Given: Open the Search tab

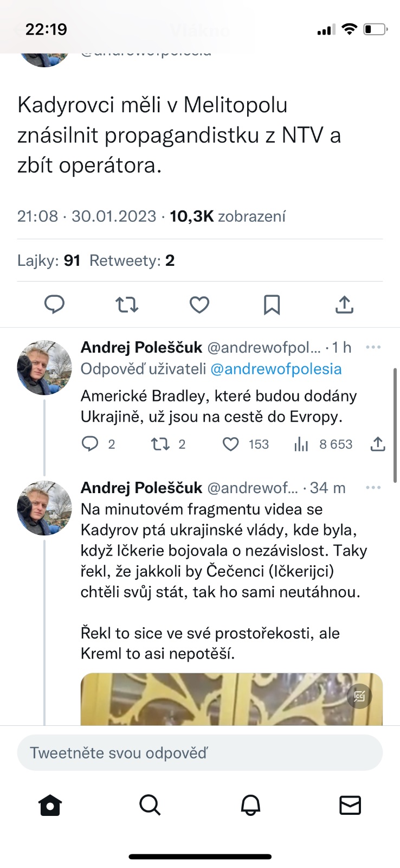Looking at the screenshot, I should click(x=150, y=806).
